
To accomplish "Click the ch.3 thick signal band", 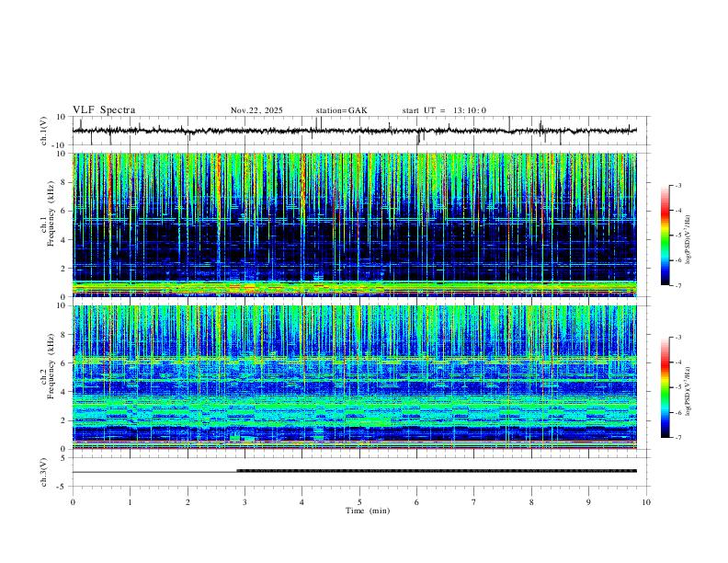I will (x=437, y=471).
